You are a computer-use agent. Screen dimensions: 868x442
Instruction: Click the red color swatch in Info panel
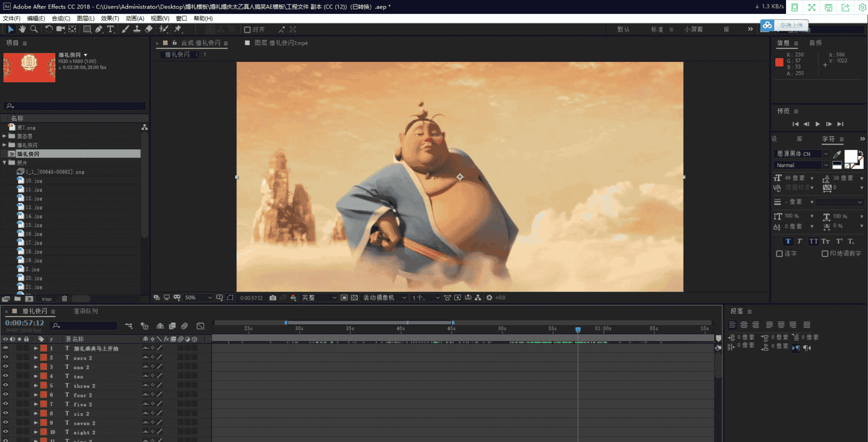779,63
